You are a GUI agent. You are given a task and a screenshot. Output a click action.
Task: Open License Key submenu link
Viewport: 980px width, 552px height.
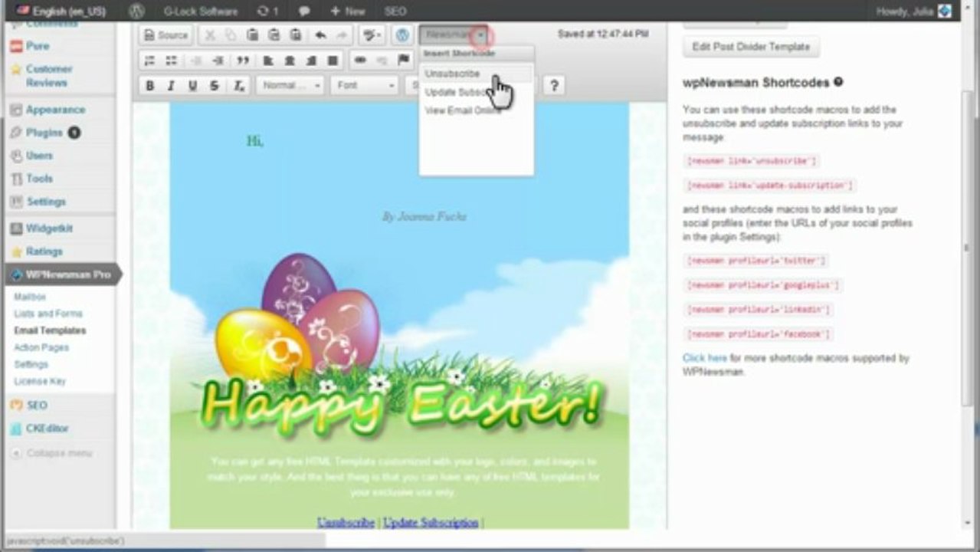(x=40, y=381)
